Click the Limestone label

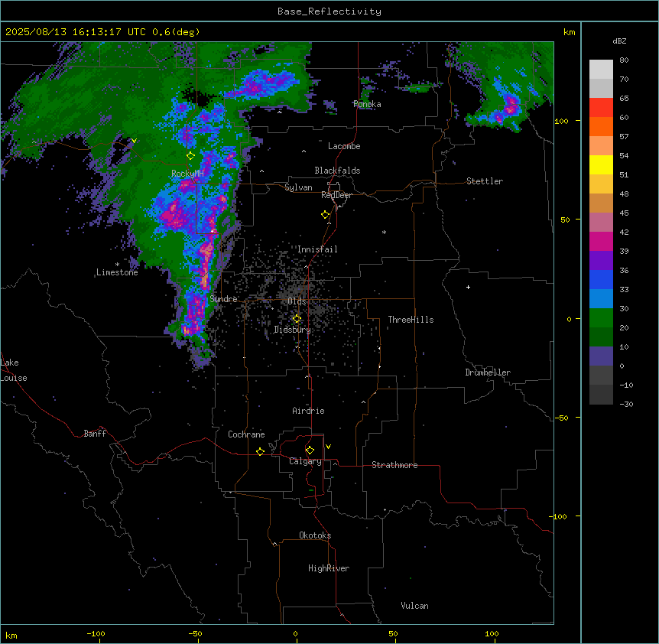(x=117, y=272)
